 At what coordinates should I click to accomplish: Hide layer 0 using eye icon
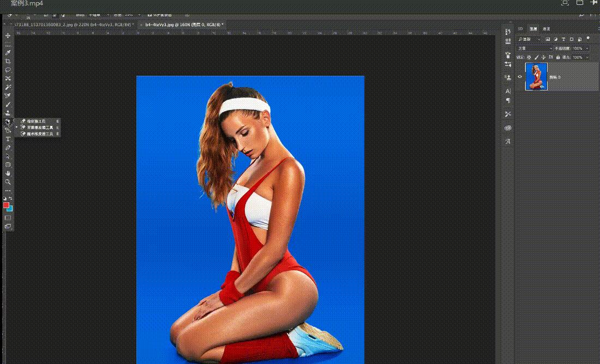pos(520,77)
